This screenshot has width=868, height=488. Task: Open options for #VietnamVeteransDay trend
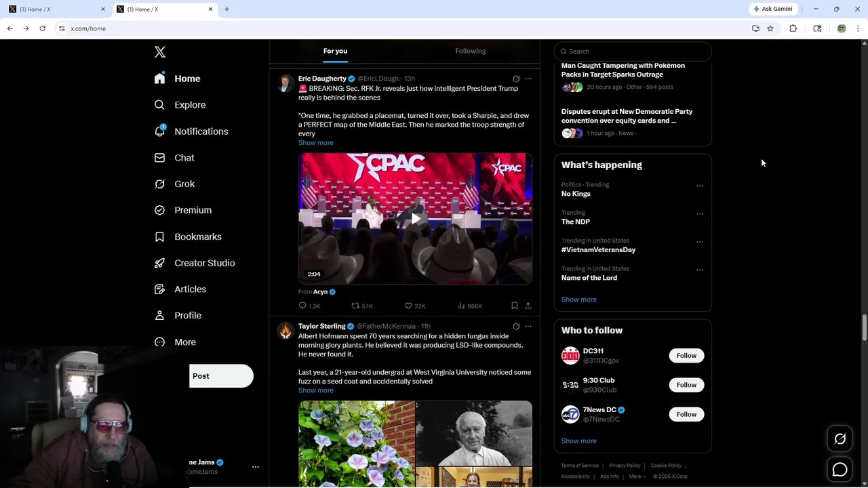[700, 242]
